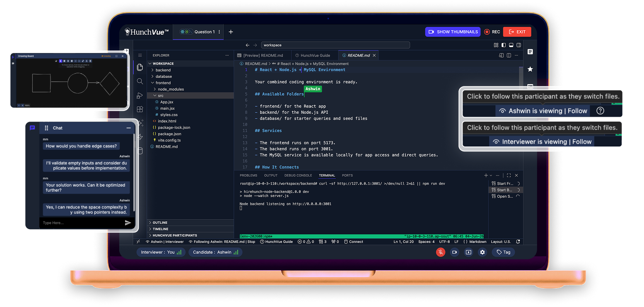Open HunchVue Guide from status bar

(x=276, y=242)
